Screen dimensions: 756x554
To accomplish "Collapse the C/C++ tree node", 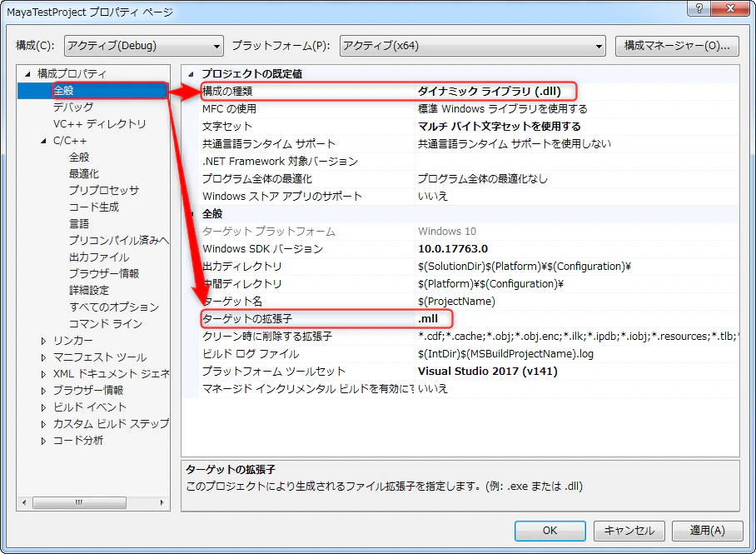I will tap(43, 141).
